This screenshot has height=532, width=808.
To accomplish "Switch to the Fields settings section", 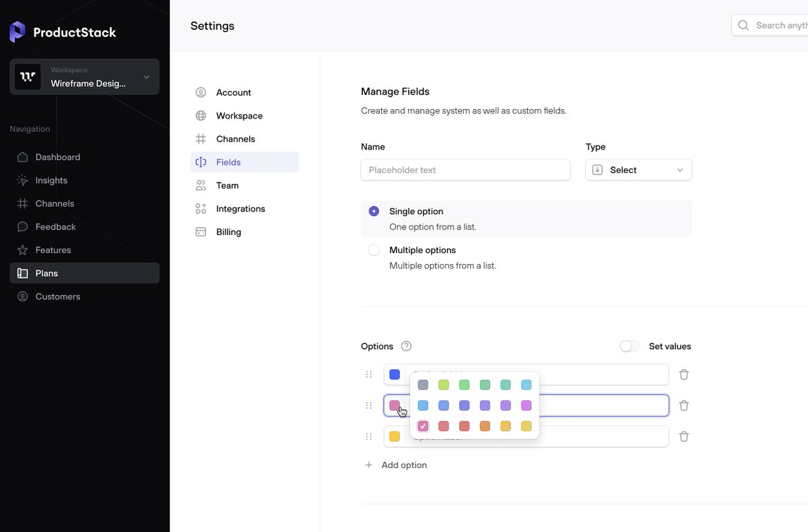I will tap(244, 162).
